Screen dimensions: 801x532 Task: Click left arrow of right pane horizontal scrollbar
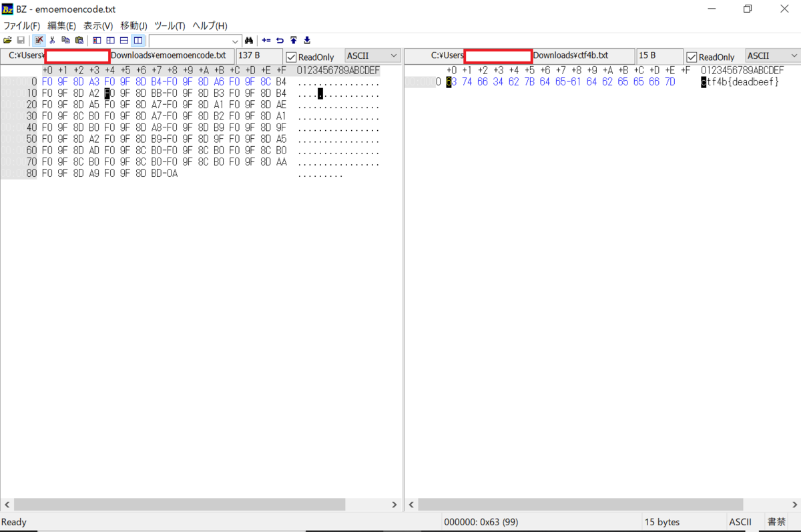click(x=411, y=505)
